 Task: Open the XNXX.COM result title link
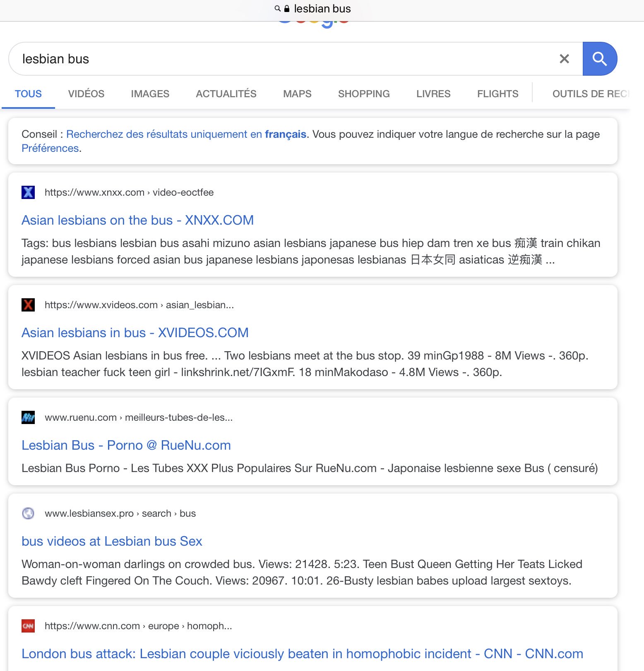pyautogui.click(x=137, y=220)
